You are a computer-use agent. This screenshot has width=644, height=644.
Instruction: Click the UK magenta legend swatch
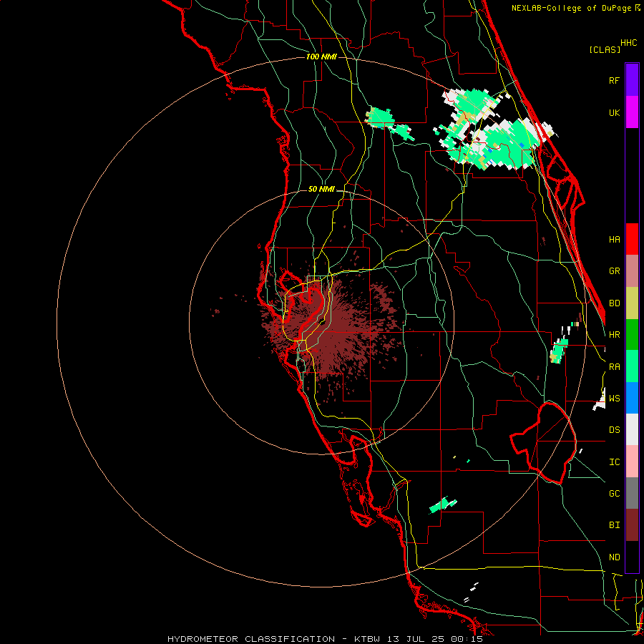[x=632, y=112]
